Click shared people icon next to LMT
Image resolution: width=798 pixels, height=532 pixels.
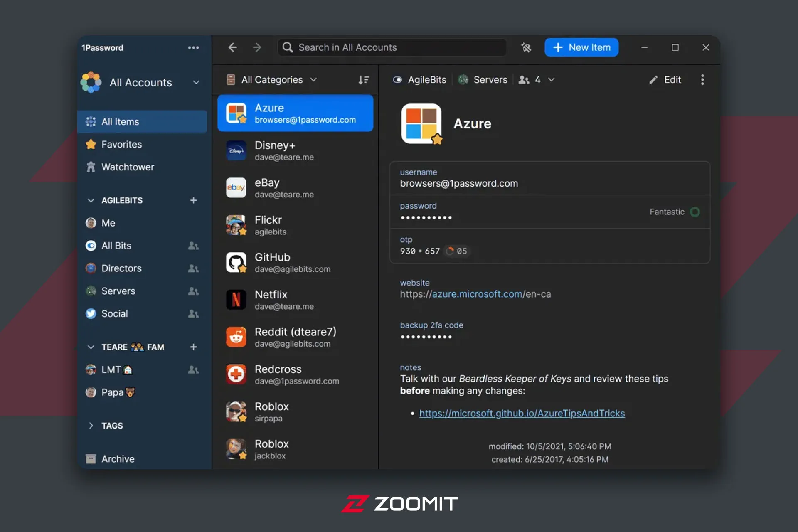pos(193,369)
